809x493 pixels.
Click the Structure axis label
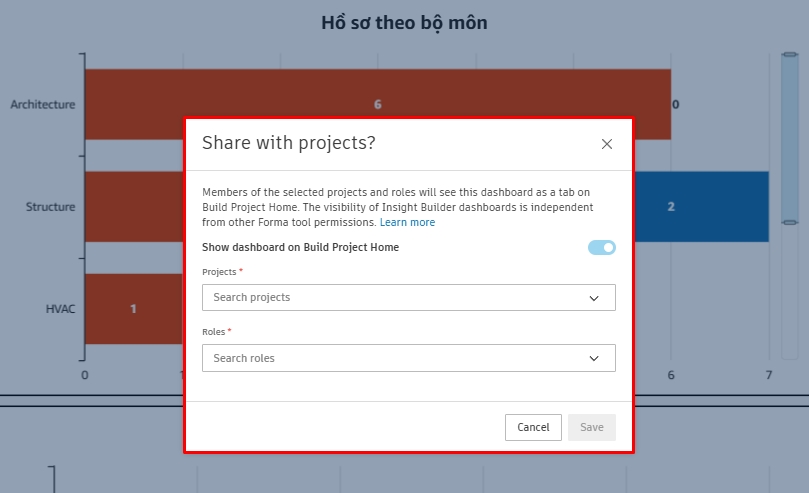coord(51,207)
